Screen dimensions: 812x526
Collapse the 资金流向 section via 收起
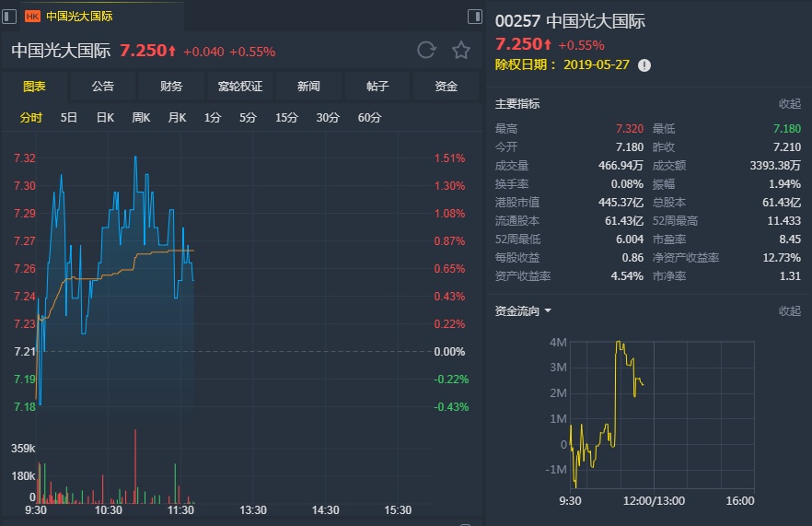(790, 311)
